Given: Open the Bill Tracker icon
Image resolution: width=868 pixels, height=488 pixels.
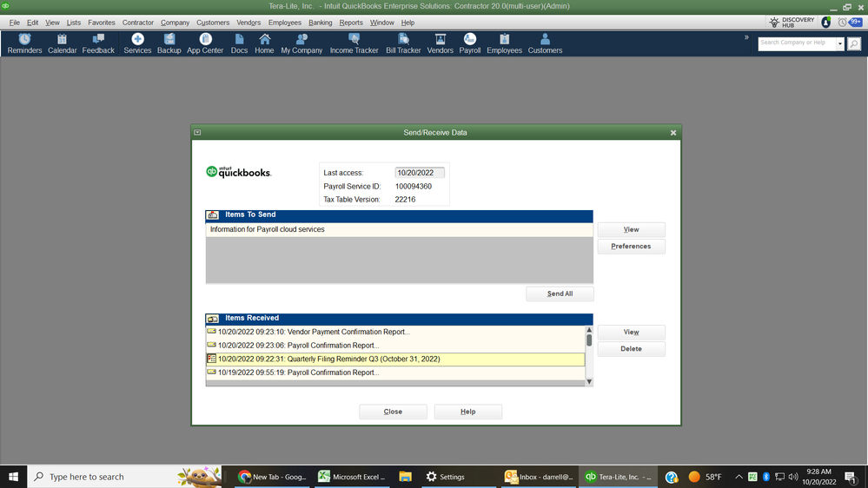Looking at the screenshot, I should coord(403,43).
